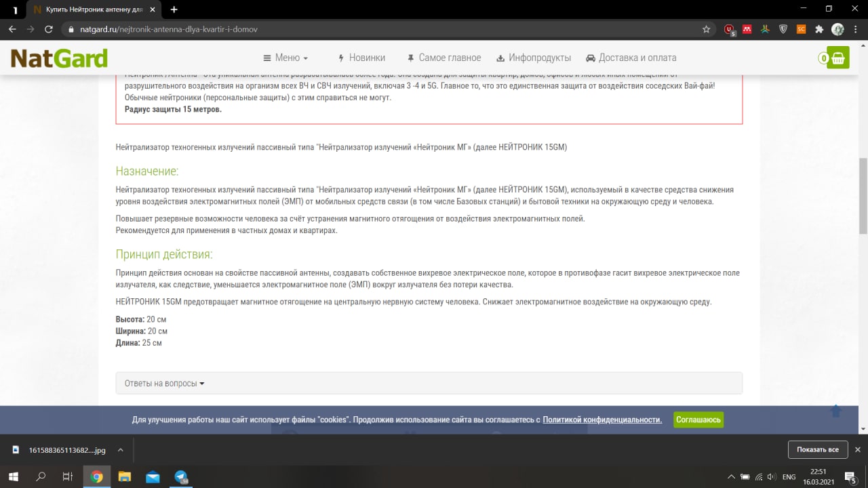Open the Доставка и оплата menu item
Image resolution: width=868 pixels, height=488 pixels.
click(x=631, y=58)
